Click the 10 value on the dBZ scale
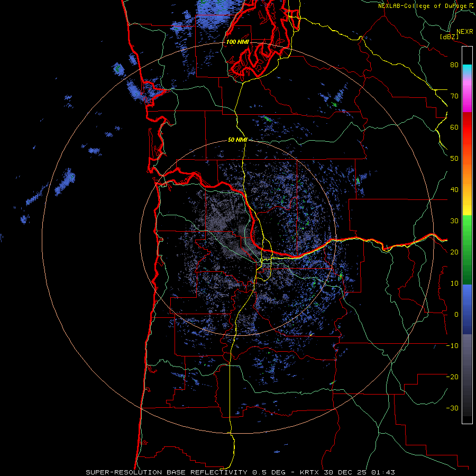Image resolution: width=476 pixels, height=476 pixels. coord(454,283)
